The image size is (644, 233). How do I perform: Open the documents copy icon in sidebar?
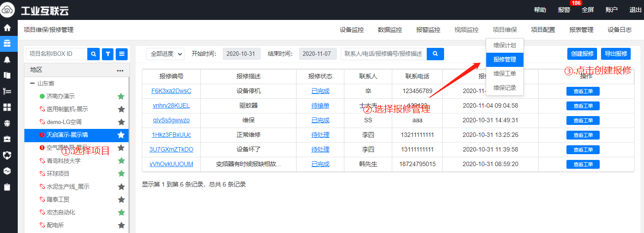7,75
